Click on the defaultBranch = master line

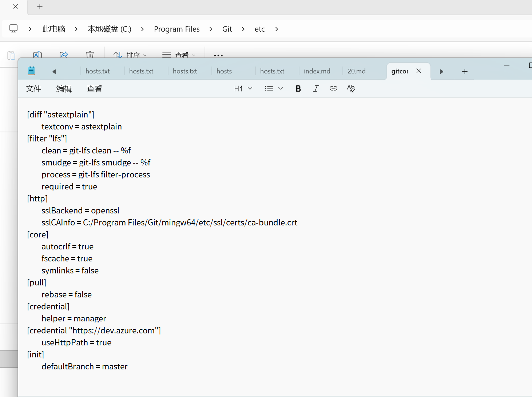tap(84, 366)
